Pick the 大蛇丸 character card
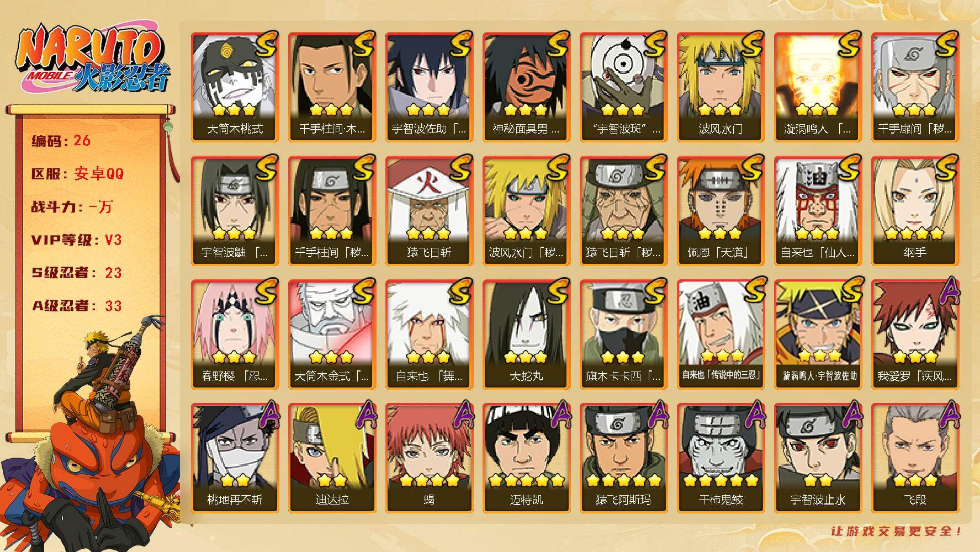The image size is (980, 552). [526, 335]
